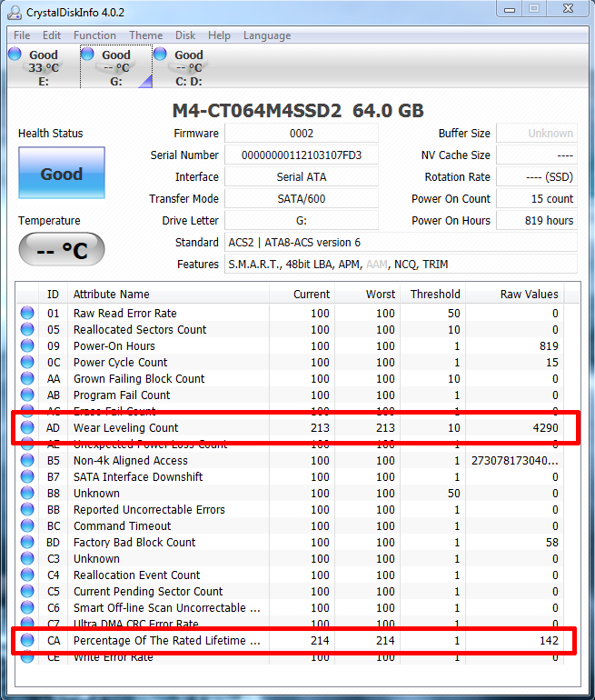Click the Threshold column header
The image size is (595, 700).
[x=432, y=295]
